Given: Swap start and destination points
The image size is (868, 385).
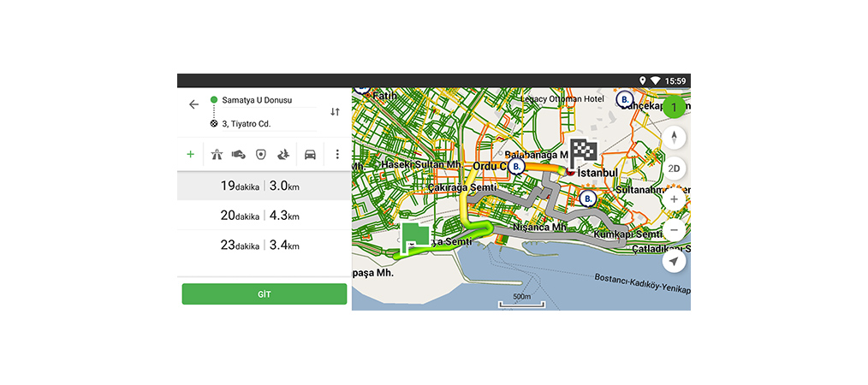Looking at the screenshot, I should point(335,112).
